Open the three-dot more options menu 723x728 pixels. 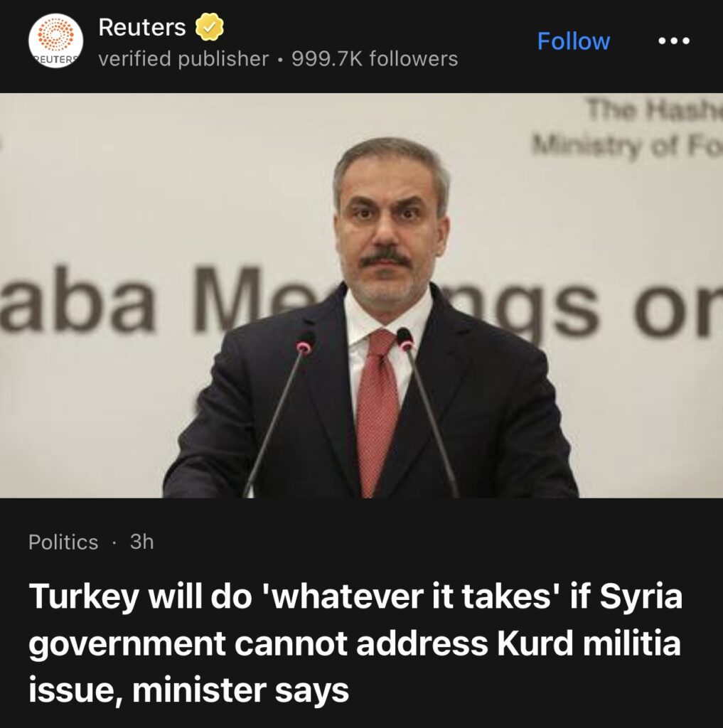tap(674, 41)
